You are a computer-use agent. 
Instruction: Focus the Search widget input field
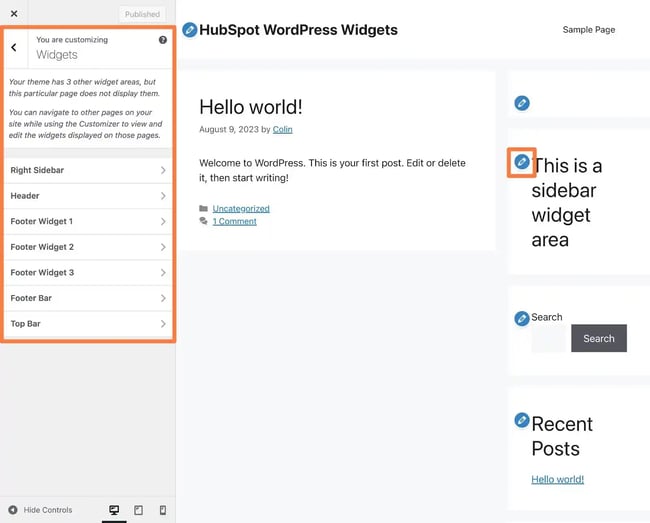tap(548, 339)
